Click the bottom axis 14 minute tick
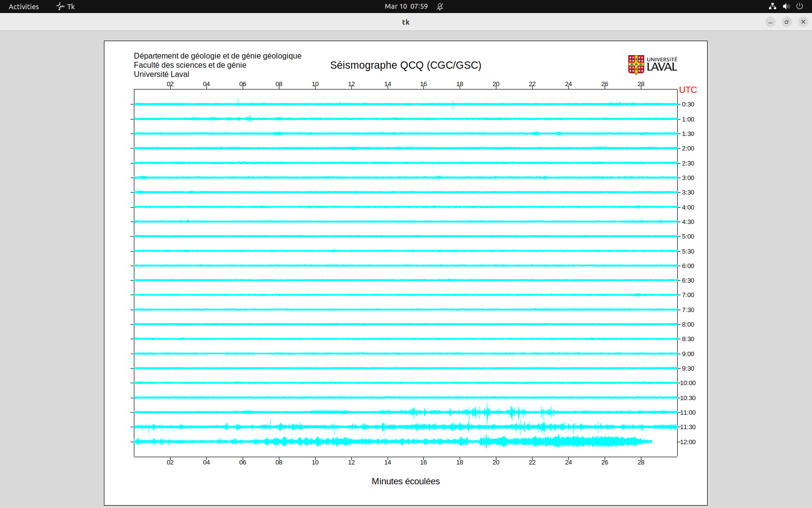Viewport: 812px width, 508px height. 388,462
